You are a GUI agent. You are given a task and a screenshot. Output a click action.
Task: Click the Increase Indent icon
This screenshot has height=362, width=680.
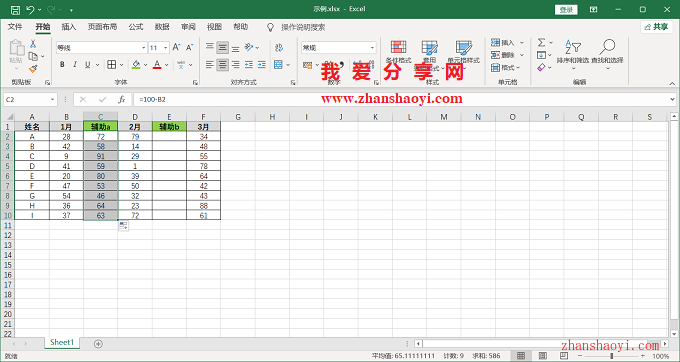pyautogui.click(x=262, y=65)
